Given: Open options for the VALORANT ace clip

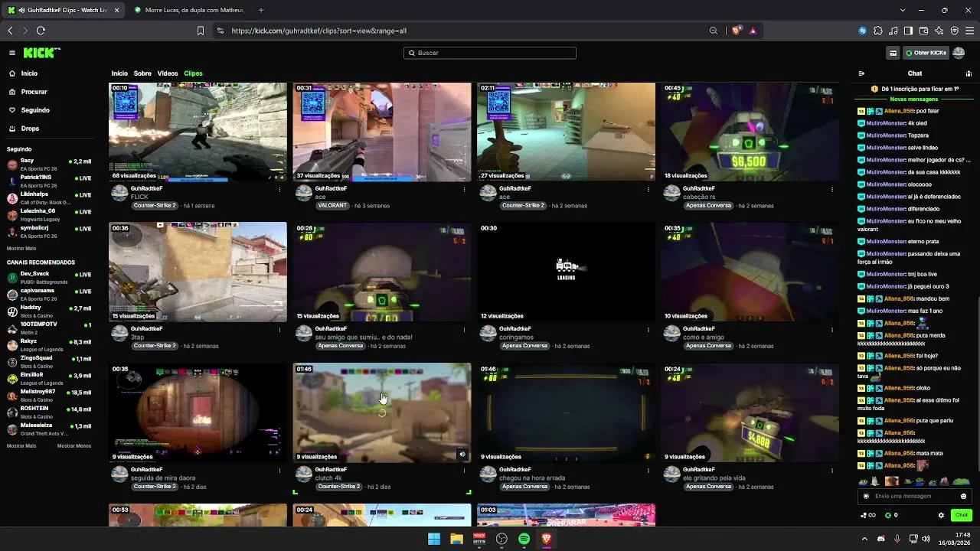Looking at the screenshot, I should click(x=464, y=189).
